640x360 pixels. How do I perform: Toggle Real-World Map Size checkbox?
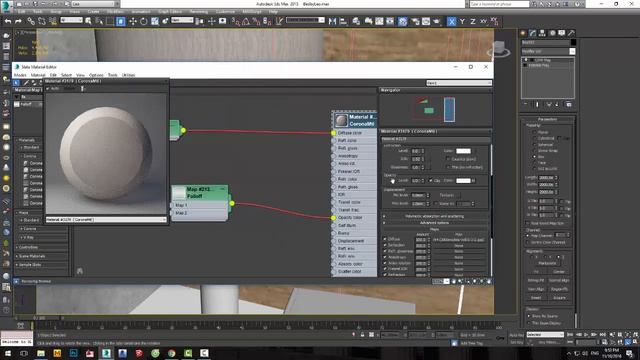528,223
